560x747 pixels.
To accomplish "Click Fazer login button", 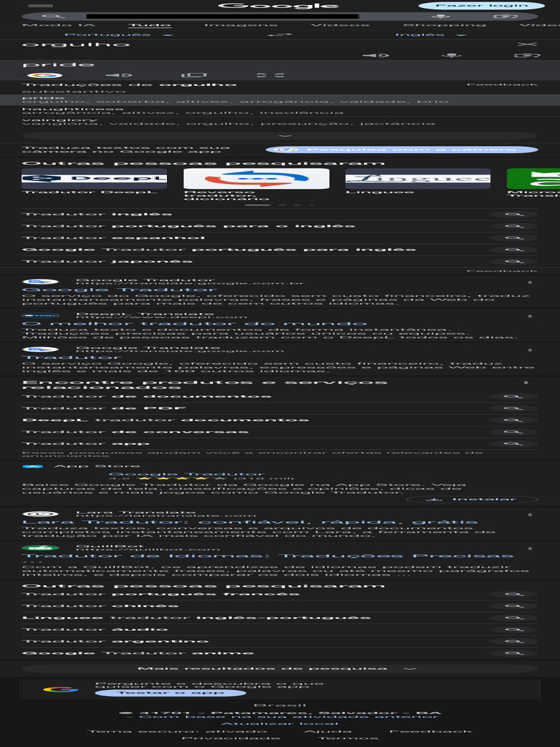I will pos(481,6).
